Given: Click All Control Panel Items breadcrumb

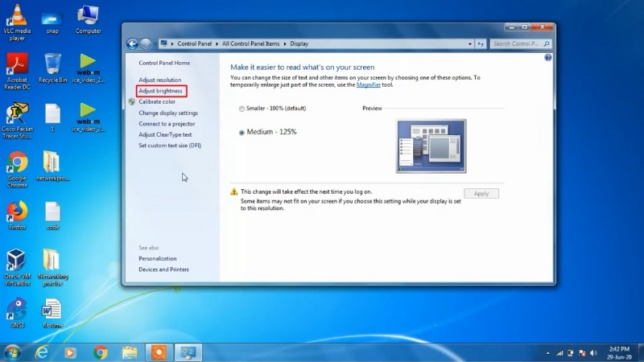Looking at the screenshot, I should 250,43.
